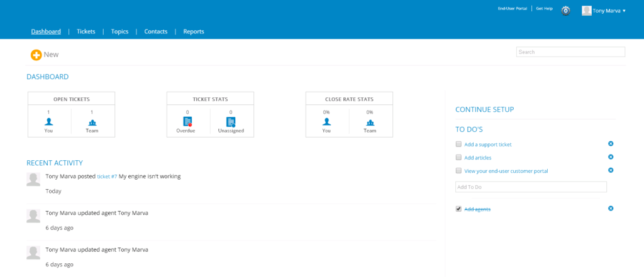Switch to the Contacts section
This screenshot has height=277, width=644.
(x=156, y=31)
